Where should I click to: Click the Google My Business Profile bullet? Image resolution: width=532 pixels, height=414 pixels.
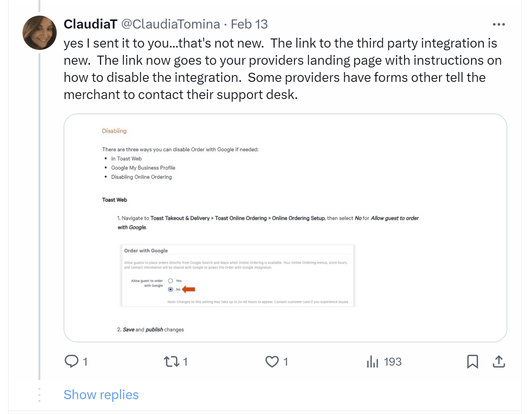pyautogui.click(x=143, y=168)
